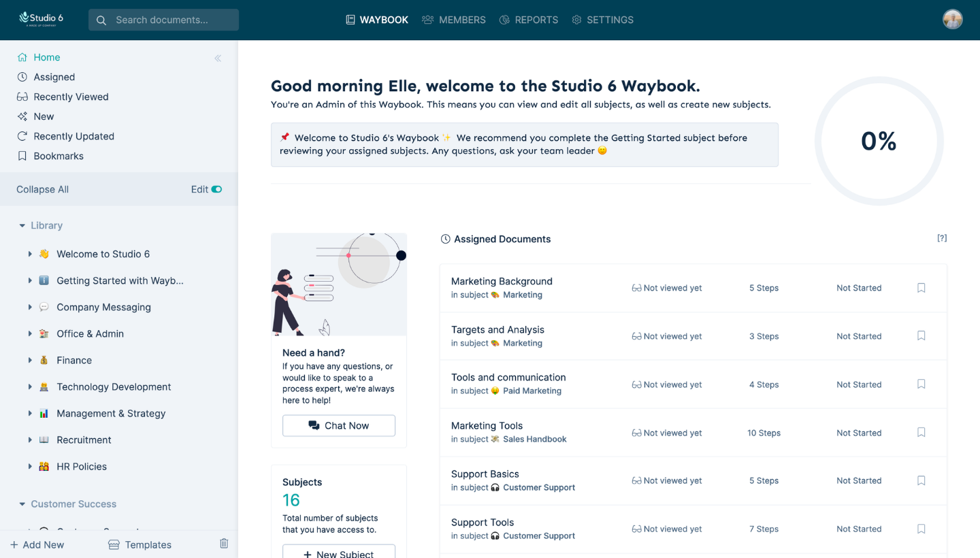Open the trash icon at the sidebar bottom

pos(224,543)
